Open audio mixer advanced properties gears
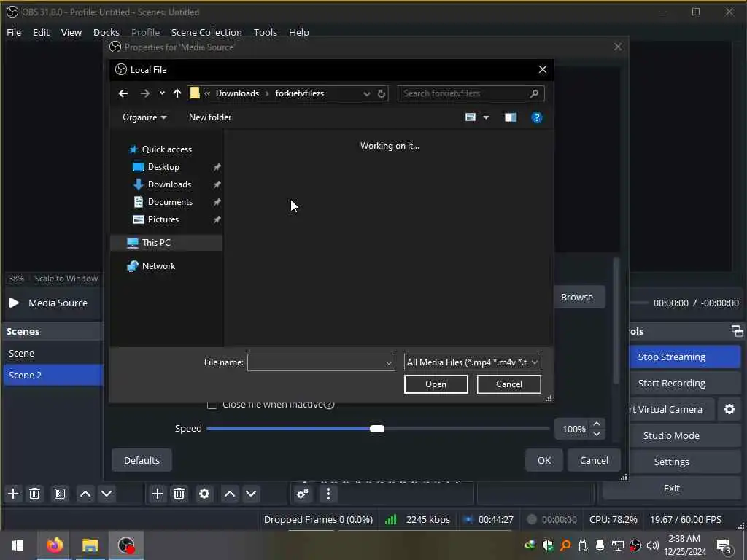This screenshot has width=747, height=560. 303,494
